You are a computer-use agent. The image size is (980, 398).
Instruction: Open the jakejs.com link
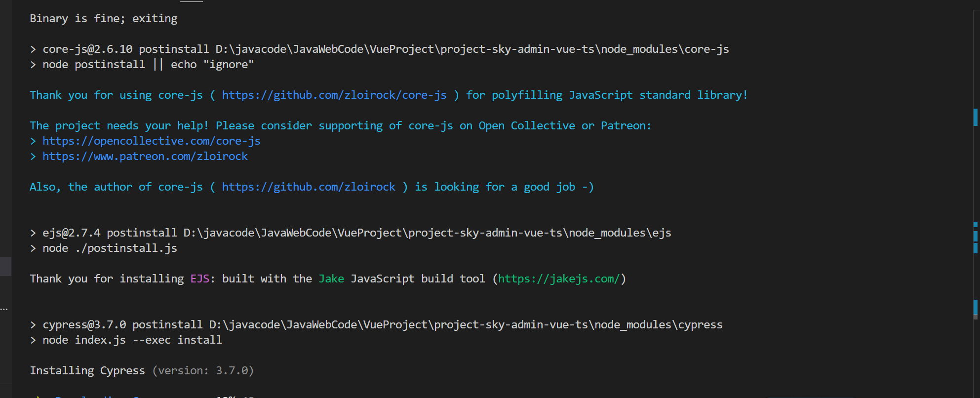coord(559,279)
